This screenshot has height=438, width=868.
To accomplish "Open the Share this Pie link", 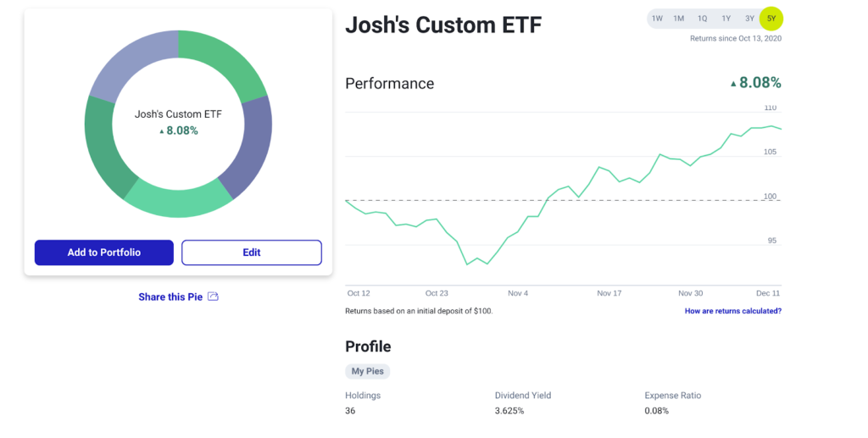I will (x=170, y=297).
